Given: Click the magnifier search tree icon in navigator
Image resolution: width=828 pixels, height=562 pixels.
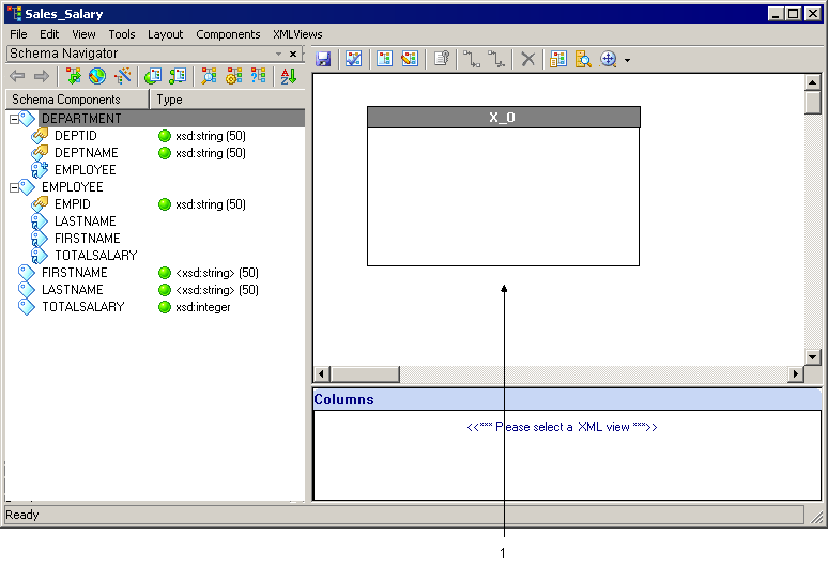Looking at the screenshot, I should click(208, 76).
